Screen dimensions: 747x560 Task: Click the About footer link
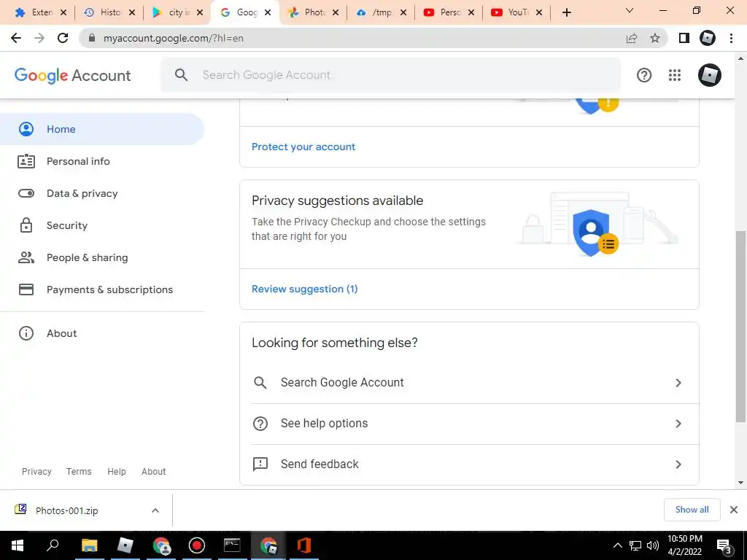pos(153,472)
